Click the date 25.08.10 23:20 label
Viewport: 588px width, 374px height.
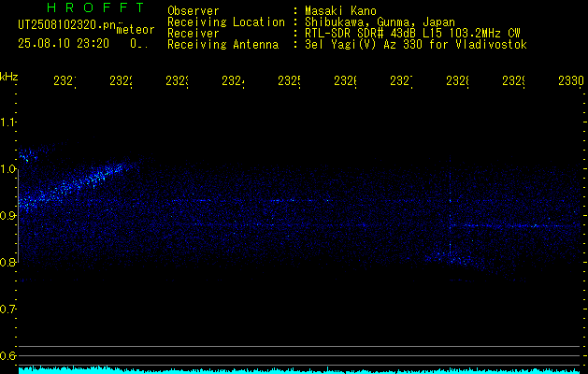point(64,44)
